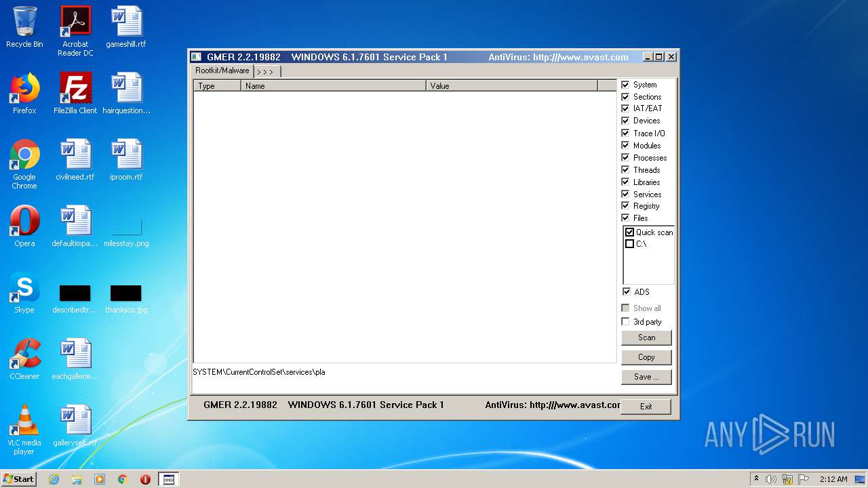Launch Skype desktop shortcut
The width and height of the screenshot is (868, 488).
24,293
